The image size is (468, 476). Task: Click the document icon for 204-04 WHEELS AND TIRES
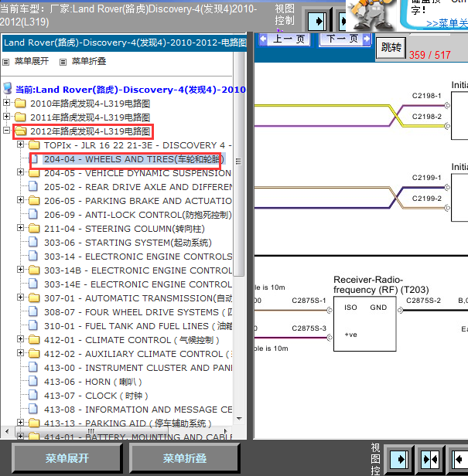click(x=34, y=159)
